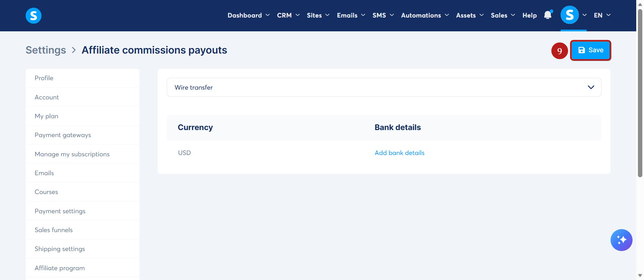The width and height of the screenshot is (644, 280).
Task: Open the SMS menu
Action: [x=383, y=15]
